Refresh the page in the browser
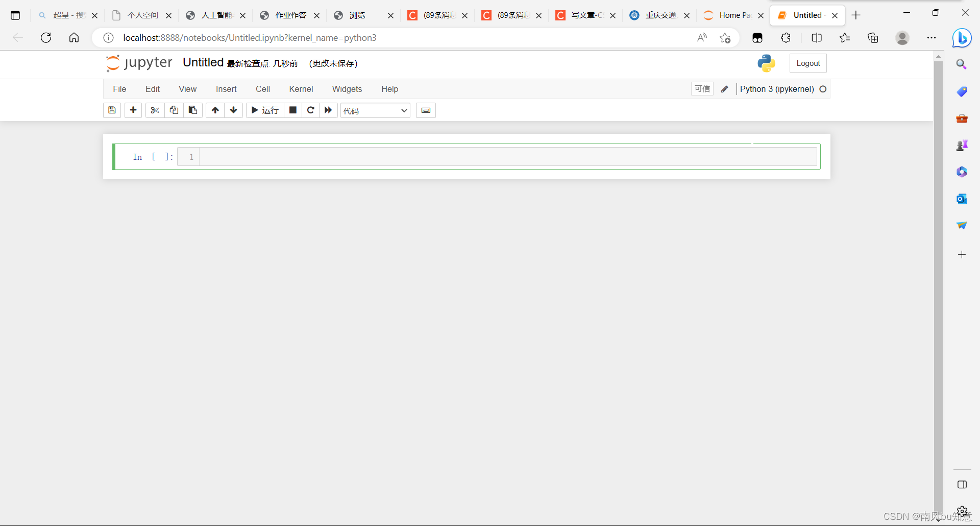Viewport: 980px width, 526px height. click(46, 38)
